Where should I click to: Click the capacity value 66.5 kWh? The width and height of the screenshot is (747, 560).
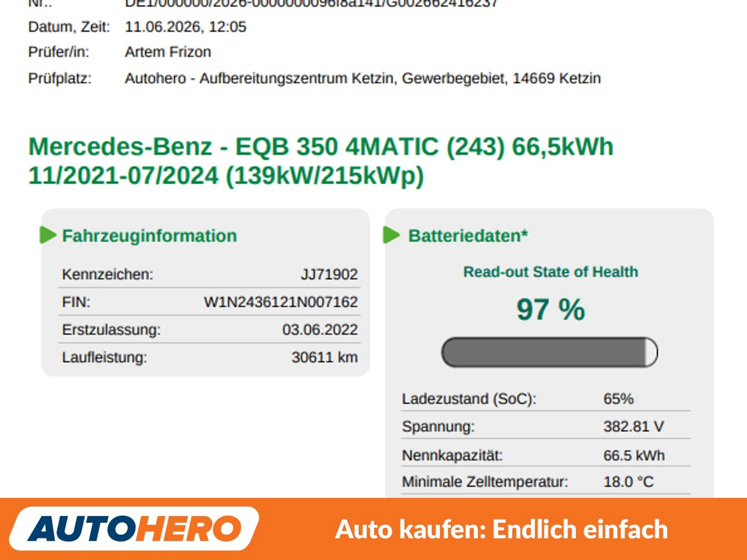(x=634, y=455)
